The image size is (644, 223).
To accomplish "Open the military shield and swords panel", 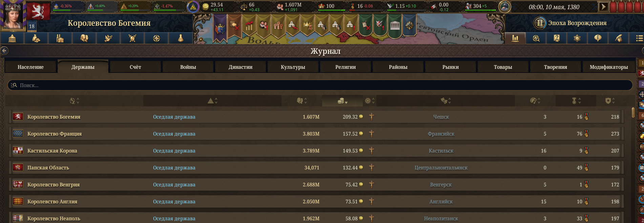I will point(132,38).
